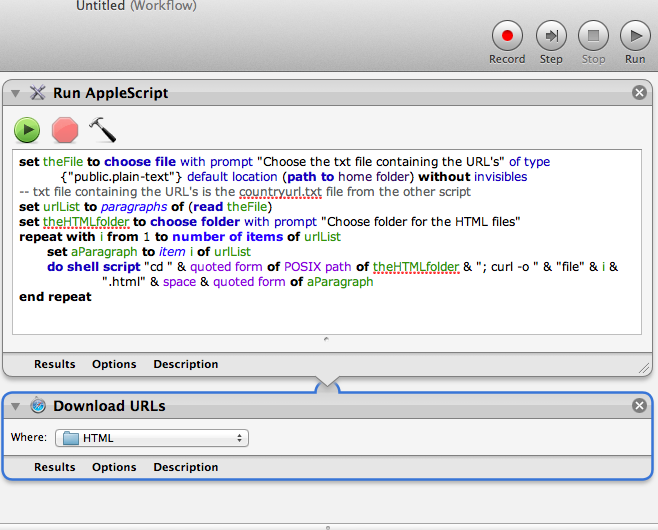The image size is (658, 530).
Task: Click the Download URLs action title
Action: [x=109, y=406]
